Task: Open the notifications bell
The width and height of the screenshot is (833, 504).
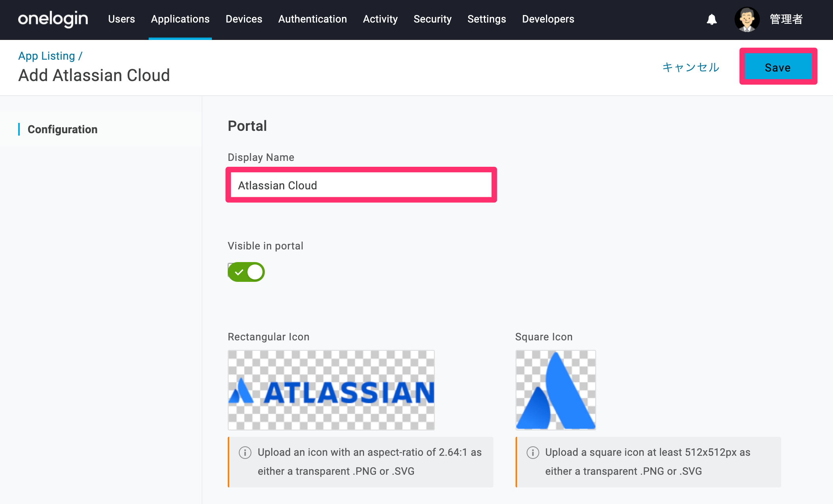Action: (712, 19)
